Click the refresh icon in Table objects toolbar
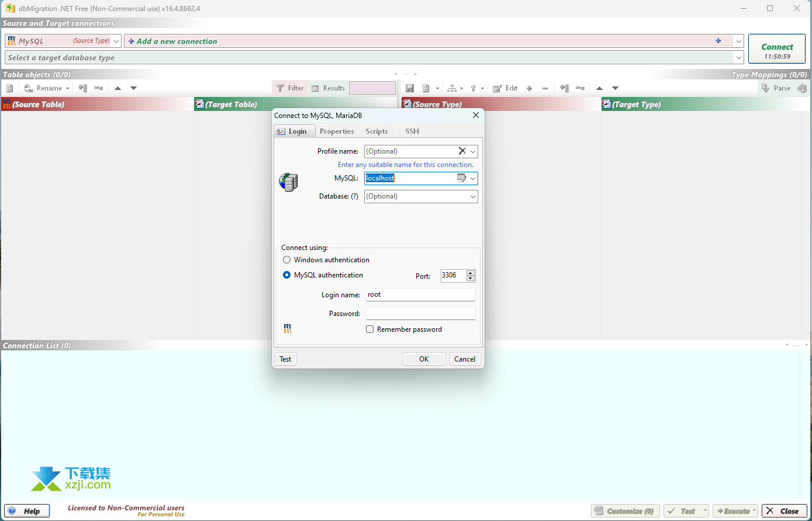 click(x=10, y=88)
